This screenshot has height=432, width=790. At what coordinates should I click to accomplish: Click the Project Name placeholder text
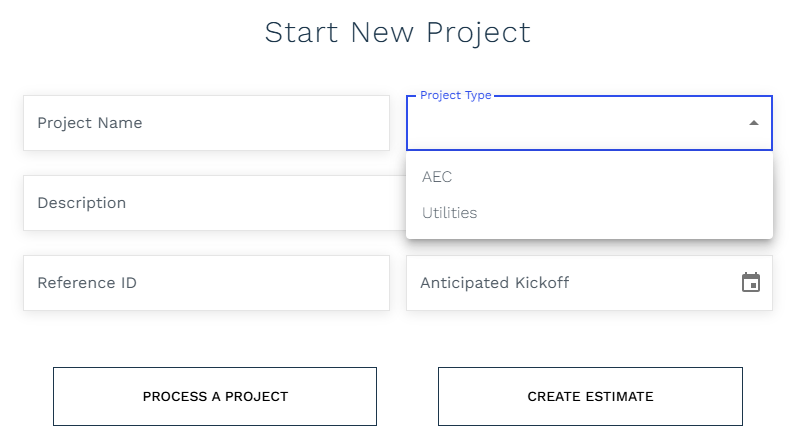coord(90,123)
